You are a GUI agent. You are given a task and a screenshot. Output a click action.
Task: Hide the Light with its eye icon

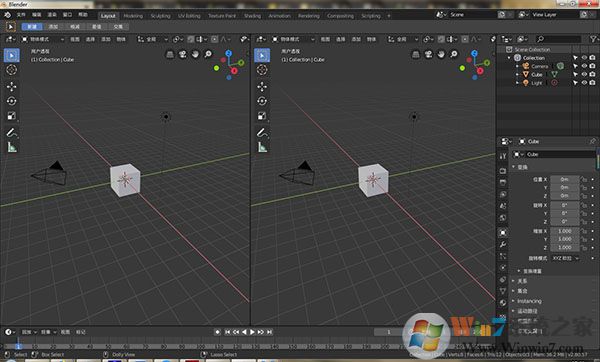(x=584, y=83)
